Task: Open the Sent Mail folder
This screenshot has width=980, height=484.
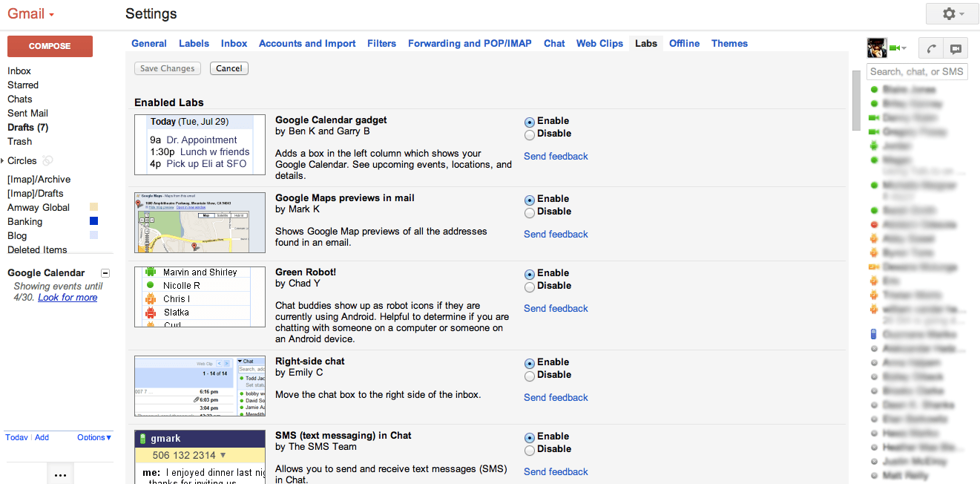Action: pyautogui.click(x=27, y=113)
